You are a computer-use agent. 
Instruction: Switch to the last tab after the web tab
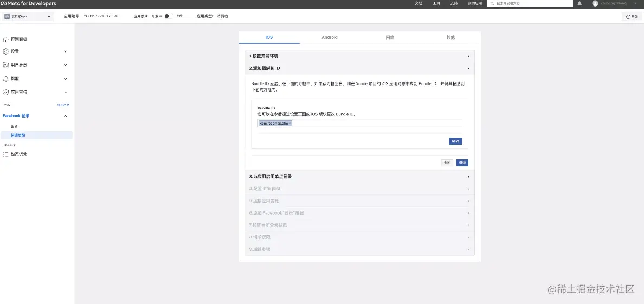[x=450, y=37]
